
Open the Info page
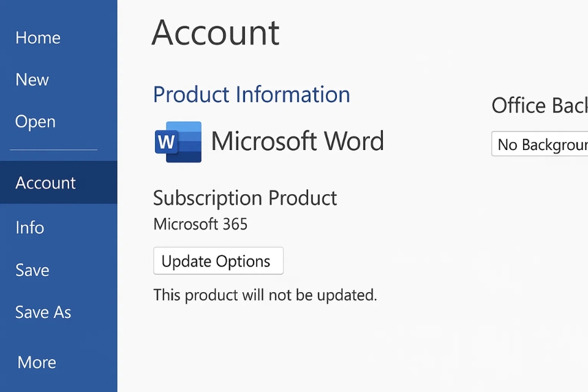30,228
